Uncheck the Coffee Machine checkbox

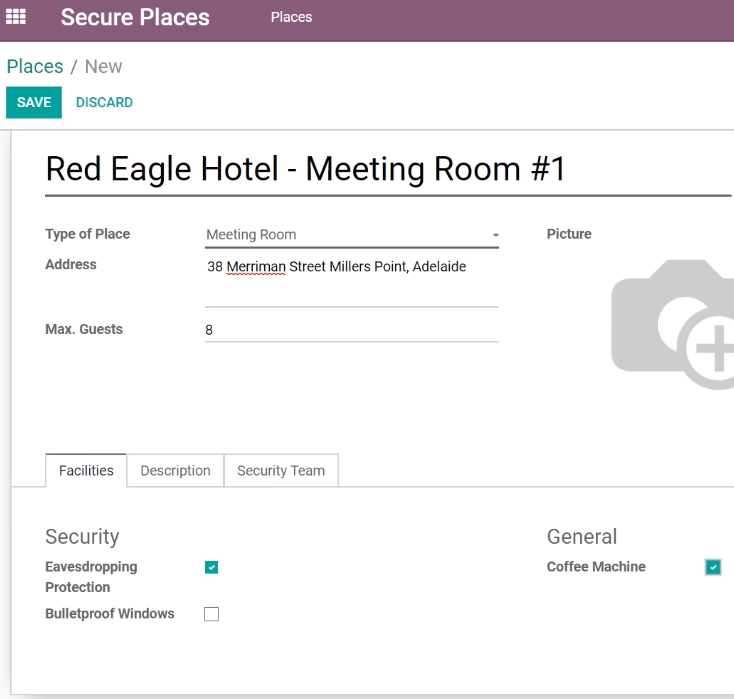point(713,567)
